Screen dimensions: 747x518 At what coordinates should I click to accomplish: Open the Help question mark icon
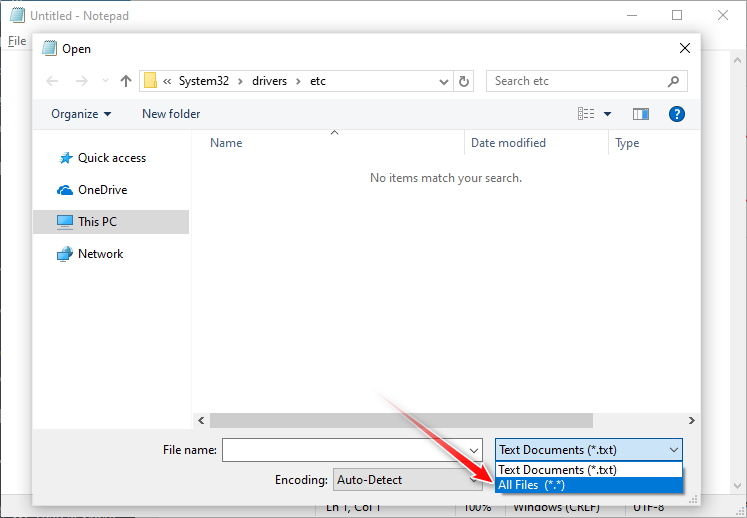676,114
